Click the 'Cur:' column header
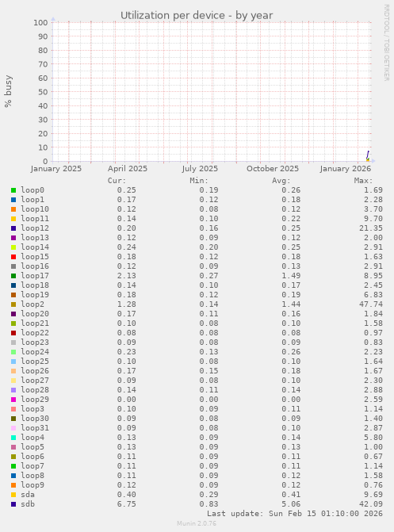The height and width of the screenshot is (532, 394). pos(117,181)
